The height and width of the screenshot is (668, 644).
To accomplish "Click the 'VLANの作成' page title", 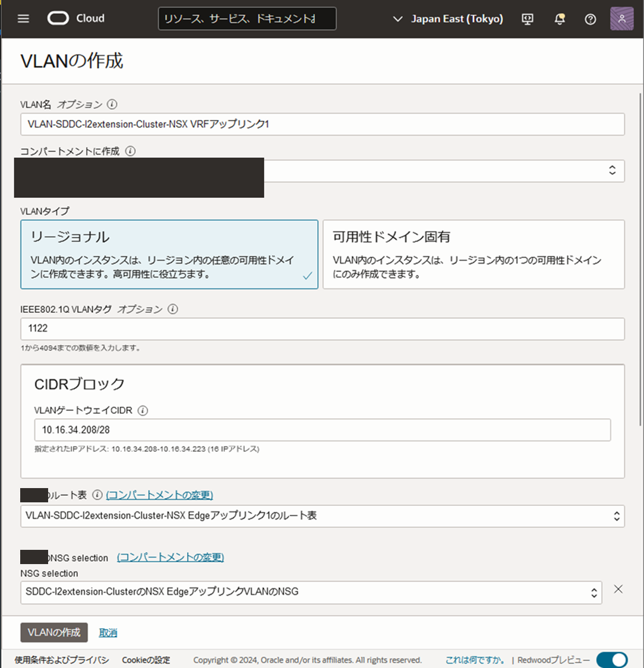I will [72, 61].
